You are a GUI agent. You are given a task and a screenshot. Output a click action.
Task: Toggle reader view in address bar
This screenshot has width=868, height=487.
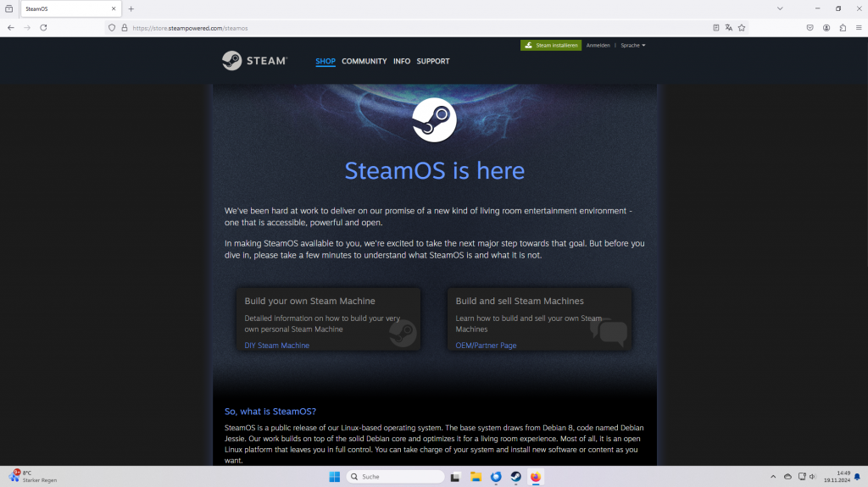coord(716,27)
